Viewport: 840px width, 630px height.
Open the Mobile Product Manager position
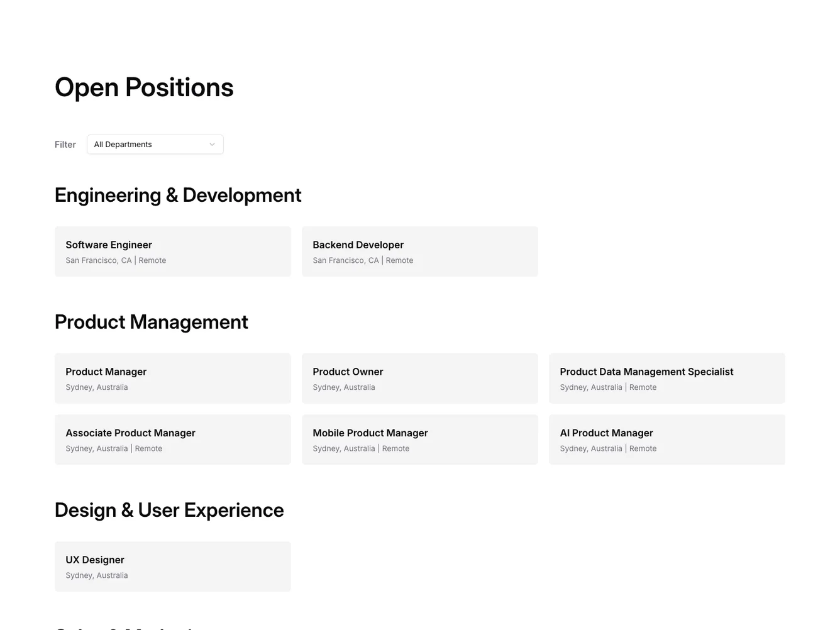coord(419,439)
